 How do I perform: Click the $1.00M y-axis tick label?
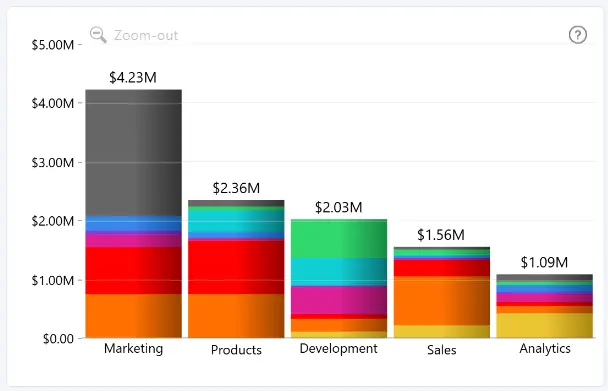53,280
